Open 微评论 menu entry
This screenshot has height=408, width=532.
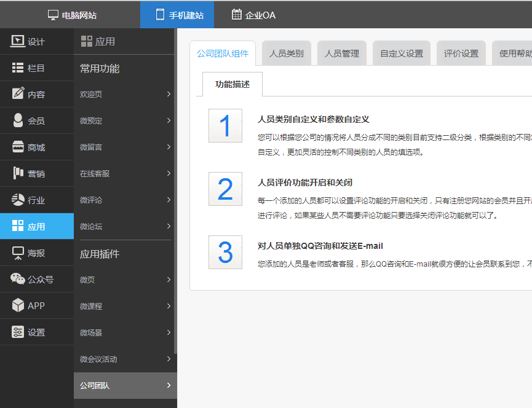(x=125, y=200)
